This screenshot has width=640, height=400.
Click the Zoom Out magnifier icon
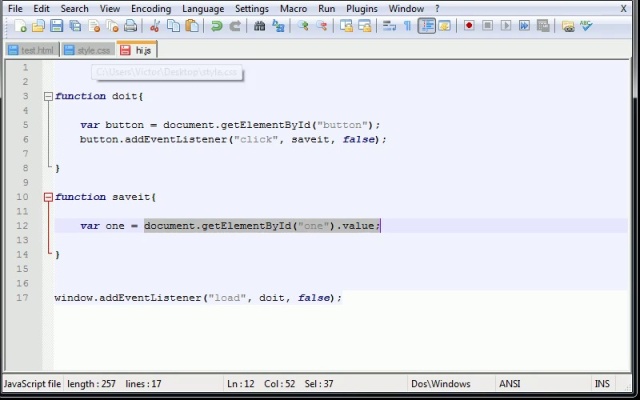point(322,26)
